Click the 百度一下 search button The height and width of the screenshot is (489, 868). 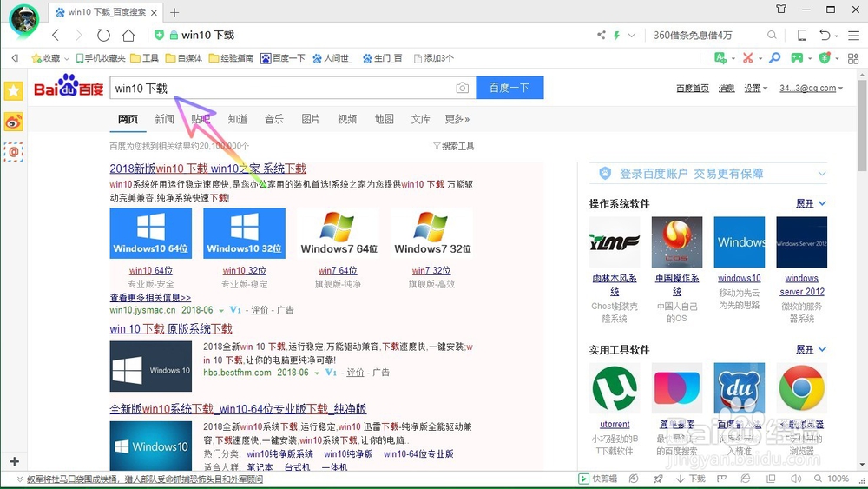pyautogui.click(x=510, y=88)
